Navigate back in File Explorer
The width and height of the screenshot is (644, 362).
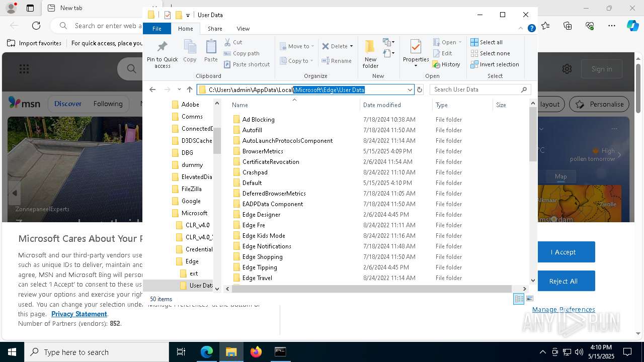(152, 89)
